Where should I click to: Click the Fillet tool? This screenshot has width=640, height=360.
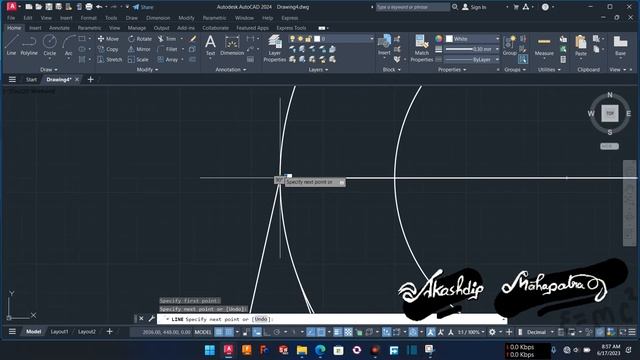coord(168,49)
